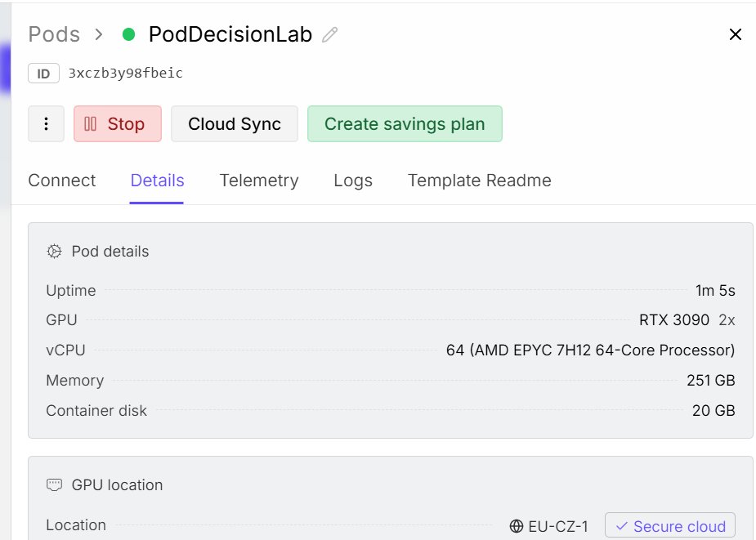Click the pod ID 3xczb3y98fbeic
Image resolution: width=756 pixels, height=540 pixels.
click(125, 74)
